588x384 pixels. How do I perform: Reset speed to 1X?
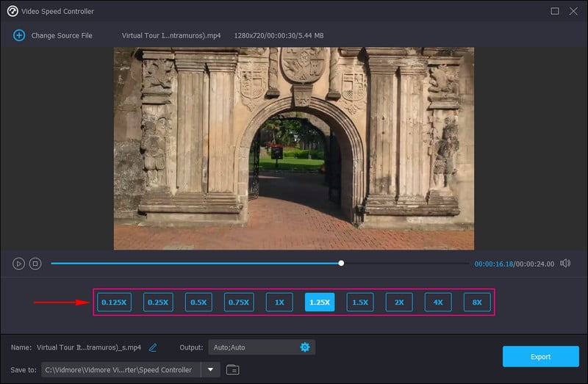[x=279, y=302]
